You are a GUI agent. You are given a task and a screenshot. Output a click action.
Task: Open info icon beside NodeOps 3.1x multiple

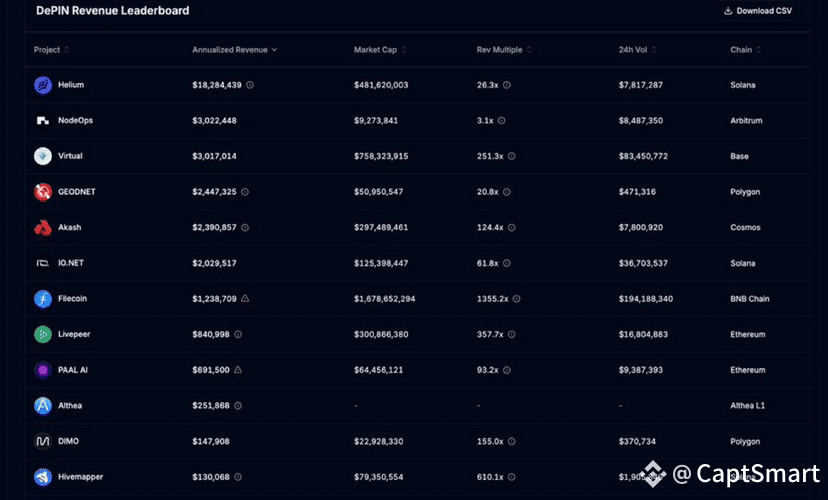[502, 120]
